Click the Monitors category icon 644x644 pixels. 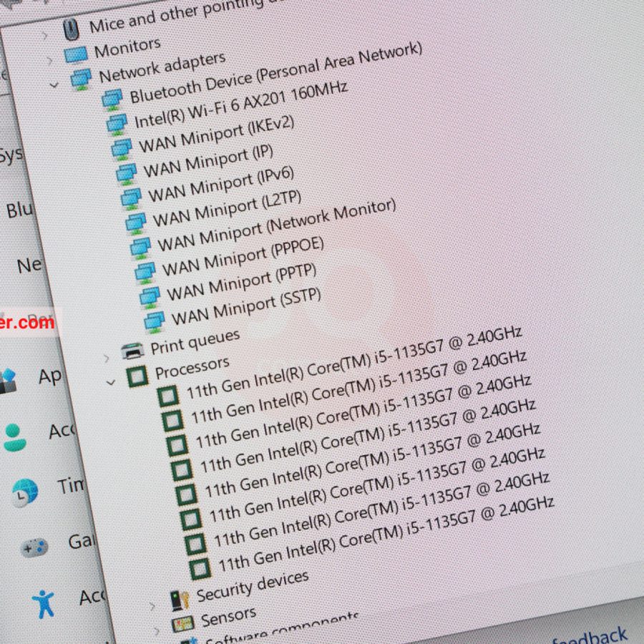tap(76, 55)
